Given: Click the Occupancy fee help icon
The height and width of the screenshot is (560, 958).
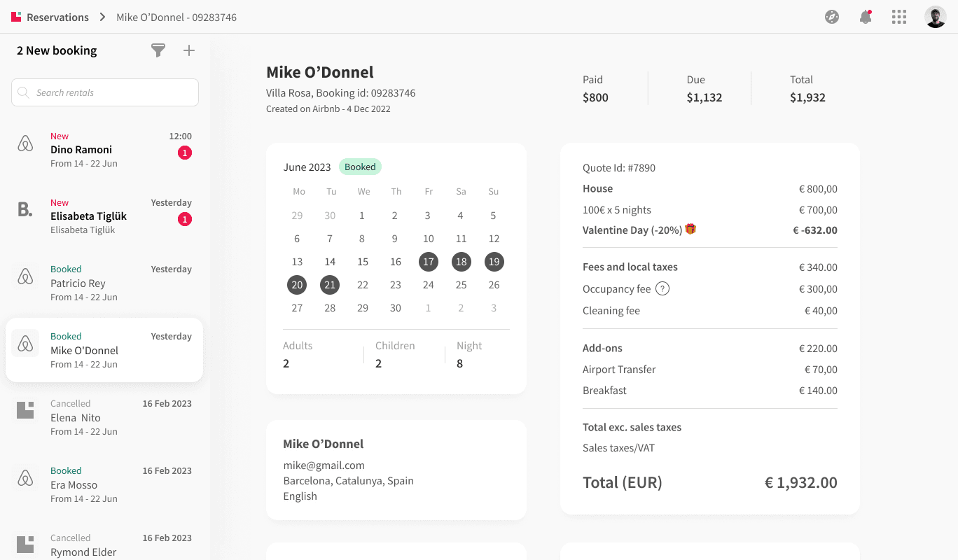Looking at the screenshot, I should click(x=662, y=288).
